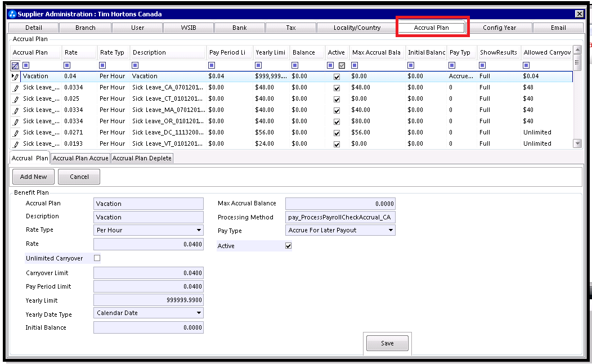This screenshot has height=364, width=592.
Task: Click the edit pencil for Sick Leave_DC row
Action: [x=16, y=133]
